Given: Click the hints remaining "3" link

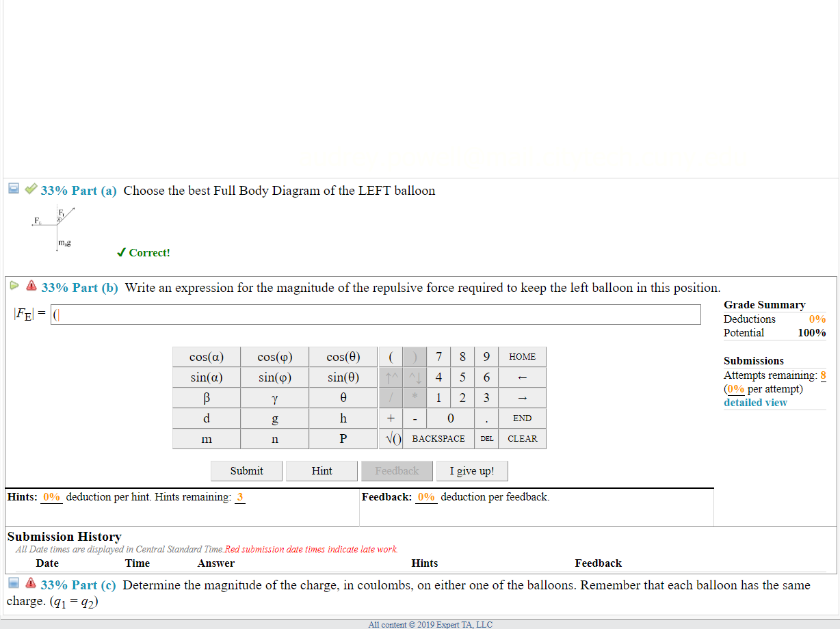Looking at the screenshot, I should [239, 497].
